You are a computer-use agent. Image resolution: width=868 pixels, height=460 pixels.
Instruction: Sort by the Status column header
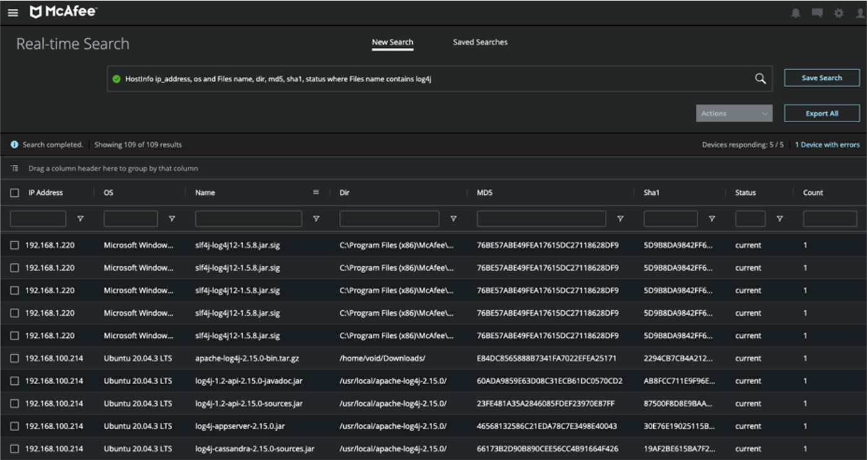click(745, 193)
